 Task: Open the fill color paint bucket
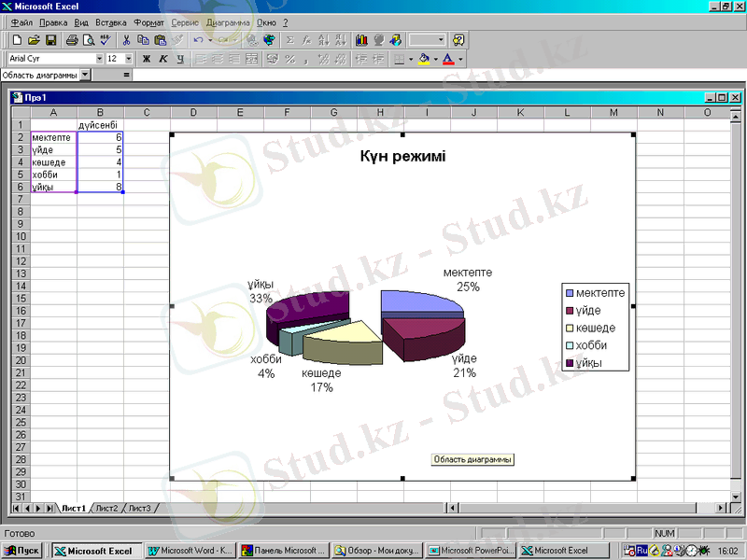pyautogui.click(x=424, y=59)
